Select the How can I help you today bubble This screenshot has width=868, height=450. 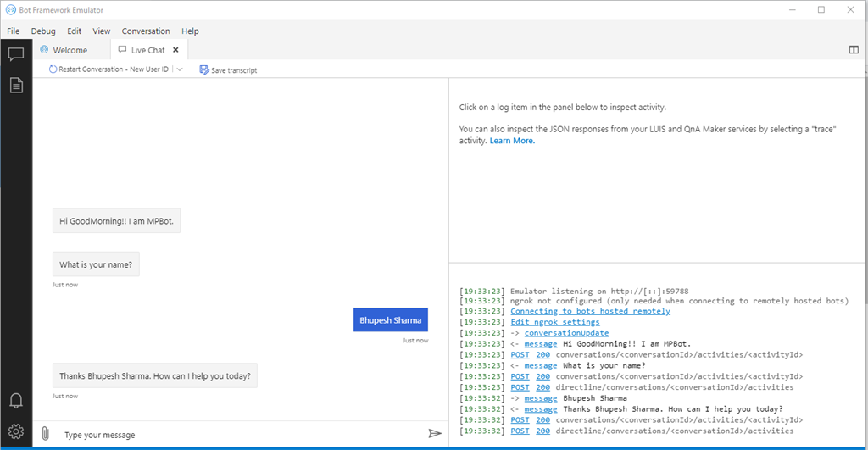155,375
